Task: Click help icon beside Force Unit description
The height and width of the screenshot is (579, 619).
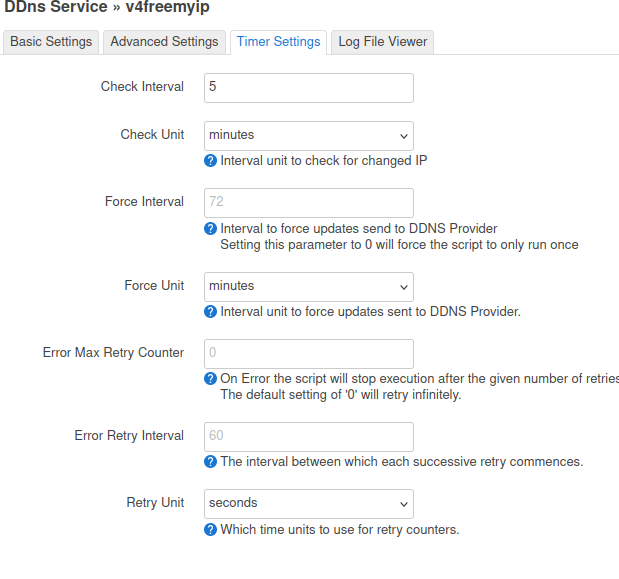Action: tap(210, 311)
